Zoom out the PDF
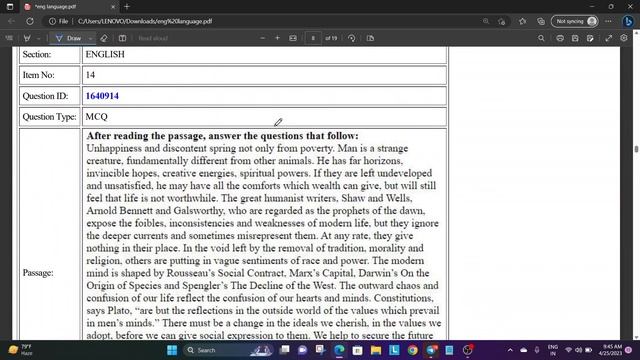The width and height of the screenshot is (640, 360). point(262,38)
